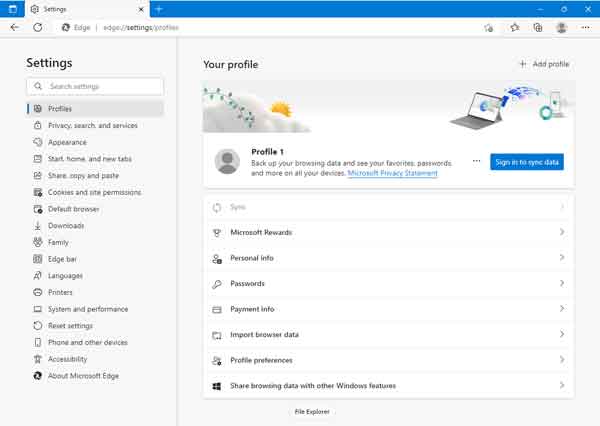The image size is (600, 426).
Task: Expand the Sync row chevron
Action: pos(562,207)
